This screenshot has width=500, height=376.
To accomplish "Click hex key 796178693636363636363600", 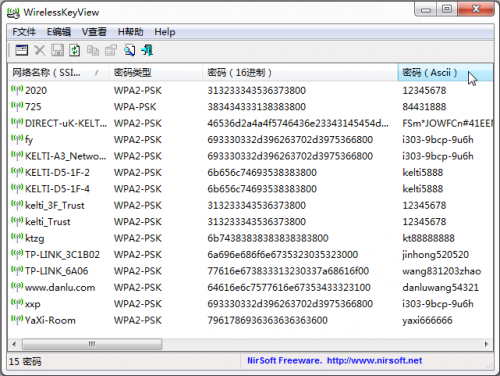I will pyautogui.click(x=267, y=320).
